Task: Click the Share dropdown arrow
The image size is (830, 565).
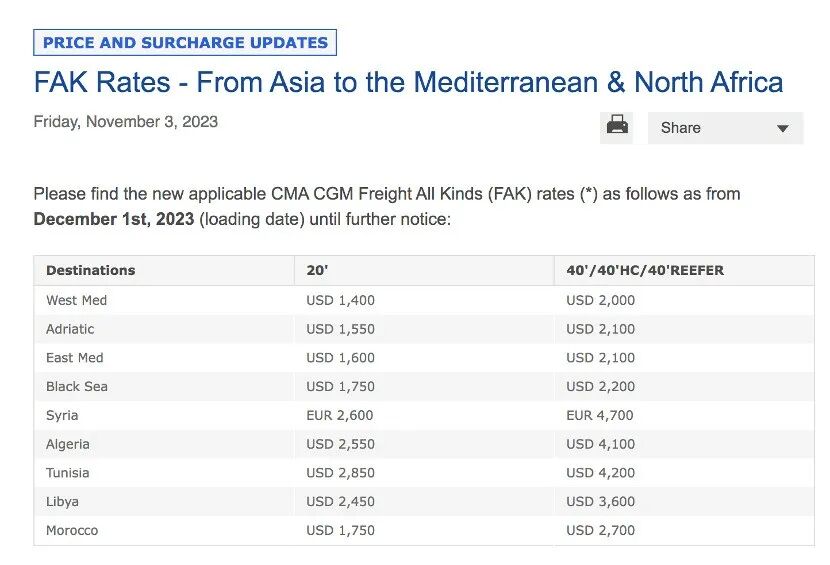Action: coord(783,128)
